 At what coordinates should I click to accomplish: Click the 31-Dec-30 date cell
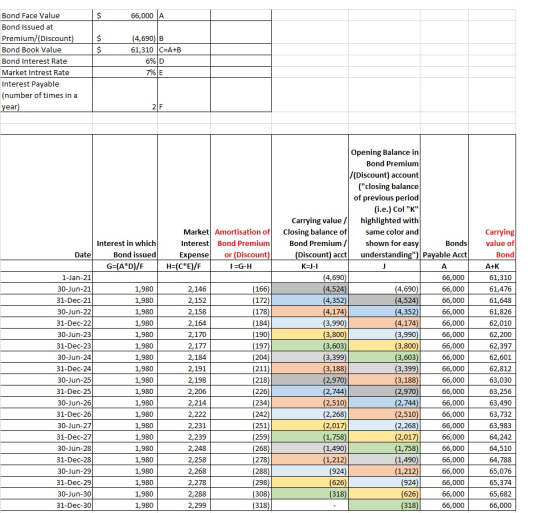pyautogui.click(x=46, y=506)
